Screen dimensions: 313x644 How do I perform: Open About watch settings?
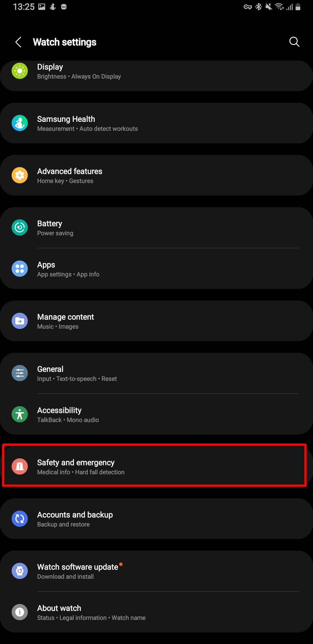[156, 612]
